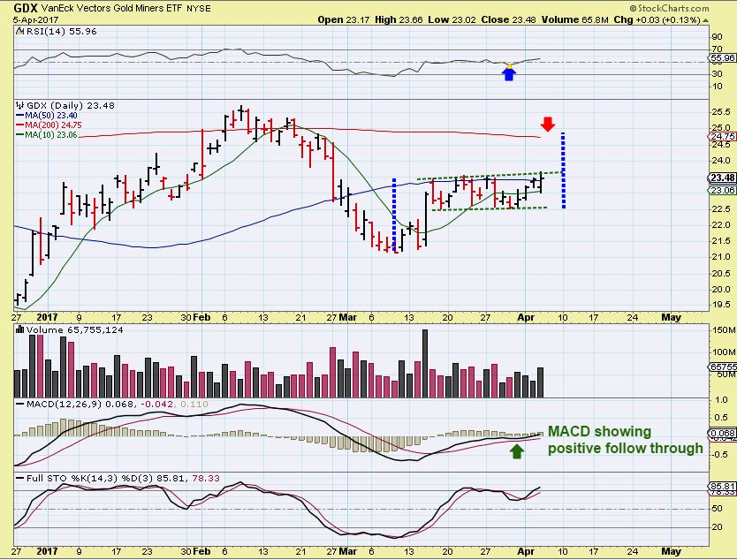Click the Volume 65,755,124 legend text
This screenshot has width=737, height=560.
(x=75, y=329)
